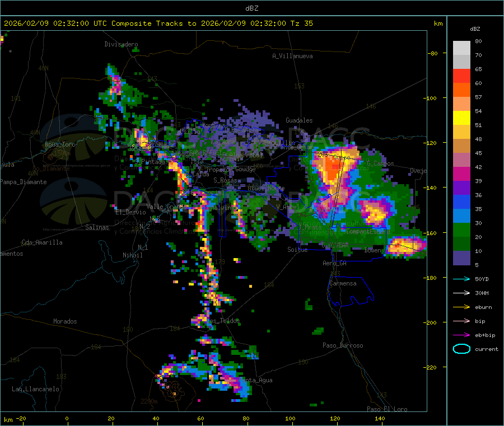Image resolution: width=504 pixels, height=426 pixels.
Task: Click the Nihuil map label
Action: click(132, 255)
